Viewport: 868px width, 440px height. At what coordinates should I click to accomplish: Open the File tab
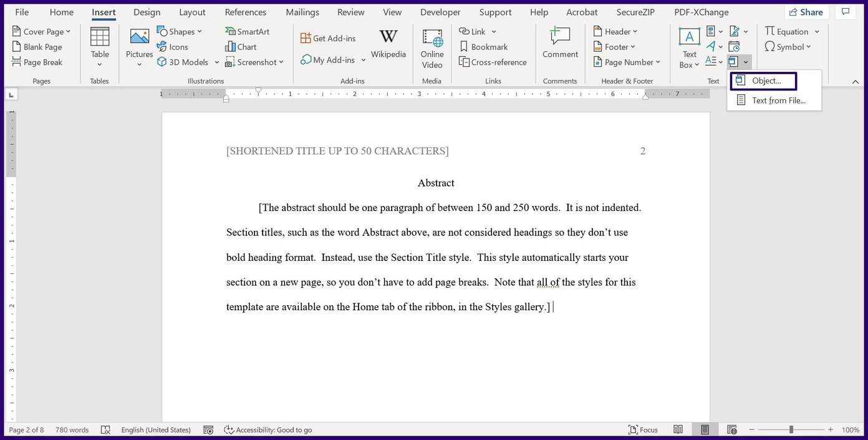pyautogui.click(x=22, y=12)
